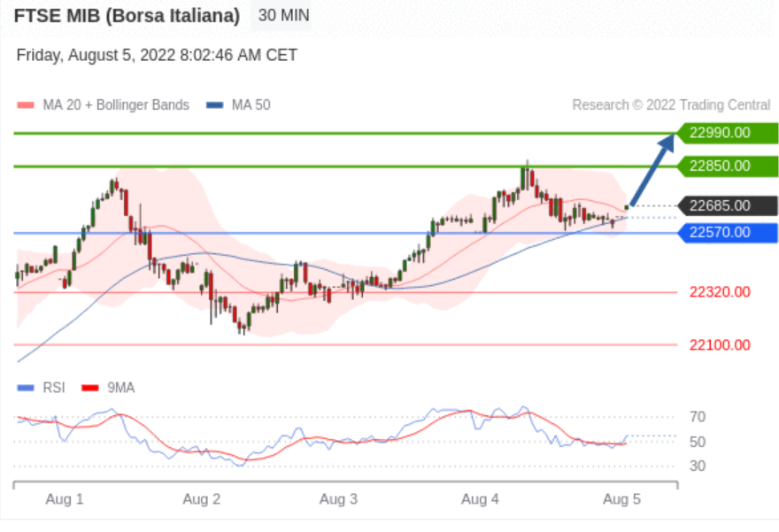Click the 'MA 50' legend label
Image resolution: width=779 pixels, height=532 pixels.
[251, 104]
